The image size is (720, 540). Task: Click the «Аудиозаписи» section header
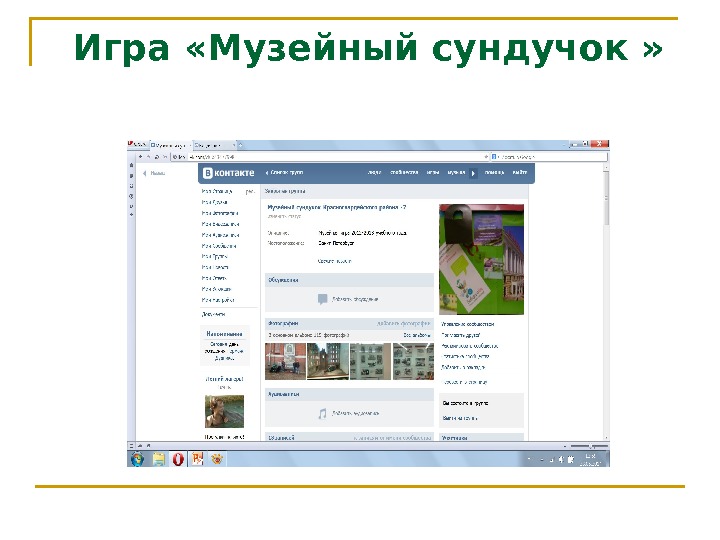[x=349, y=394]
